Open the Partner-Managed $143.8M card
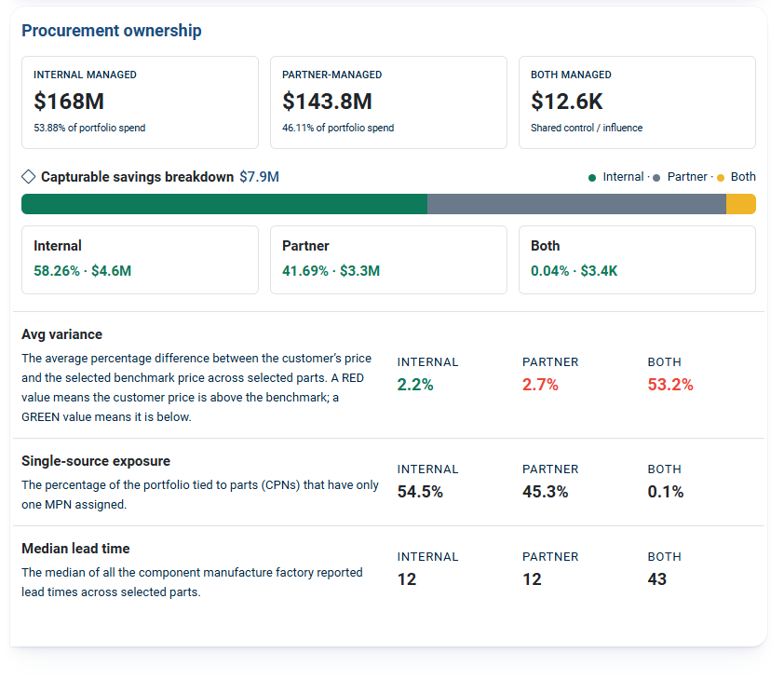 (388, 102)
